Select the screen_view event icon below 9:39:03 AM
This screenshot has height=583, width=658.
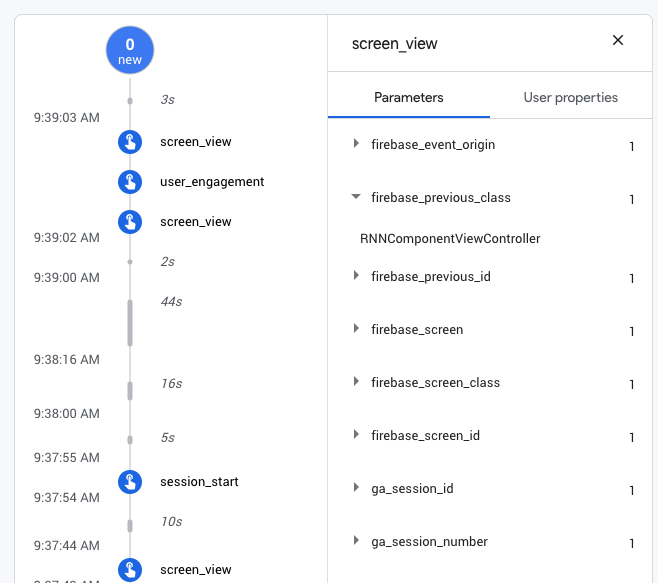(x=130, y=142)
